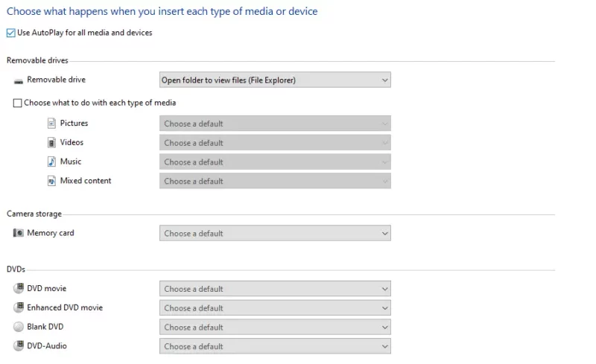Click the Pictures file icon
Image resolution: width=596 pixels, height=364 pixels.
pos(51,123)
